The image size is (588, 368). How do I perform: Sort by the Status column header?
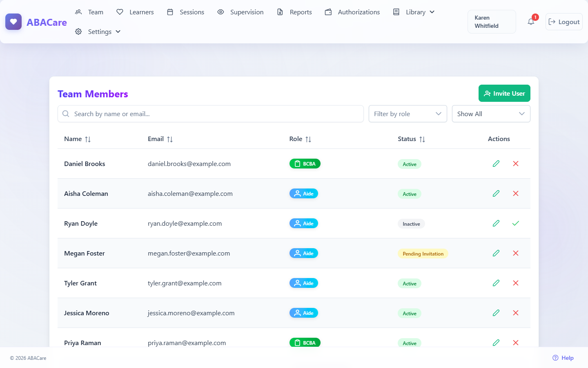click(412, 139)
